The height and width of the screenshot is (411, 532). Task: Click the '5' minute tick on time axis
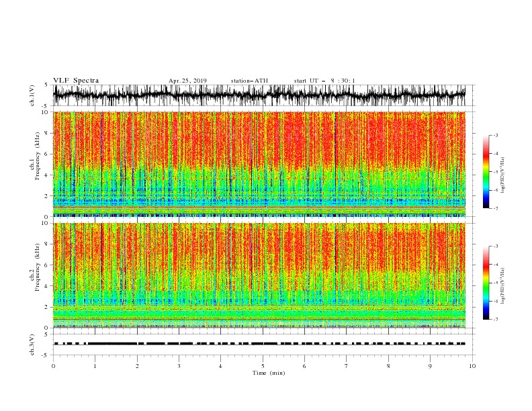[x=263, y=366]
